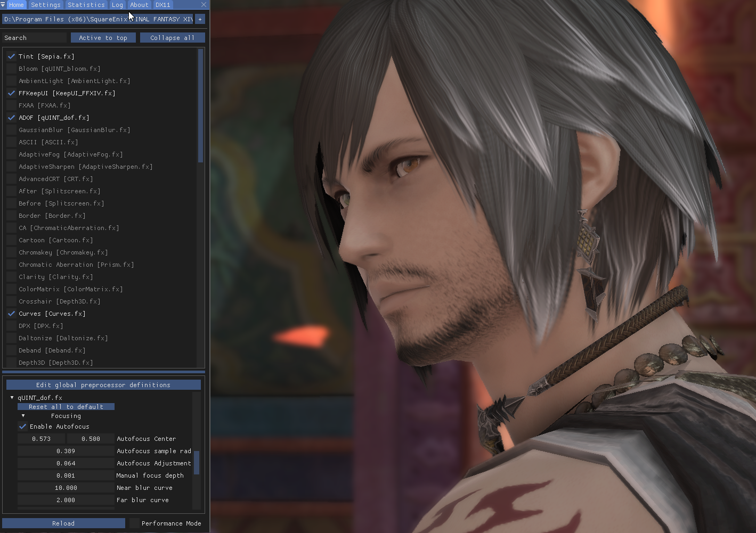Select the Before [Splitscreen.fx] row text
This screenshot has width=756, height=533.
61,203
